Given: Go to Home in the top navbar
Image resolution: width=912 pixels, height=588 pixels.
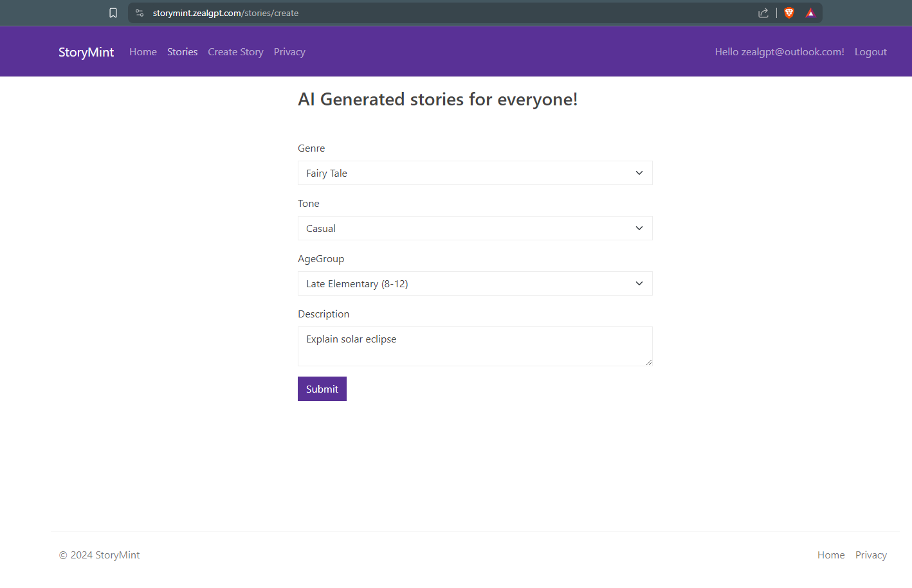Looking at the screenshot, I should 143,52.
